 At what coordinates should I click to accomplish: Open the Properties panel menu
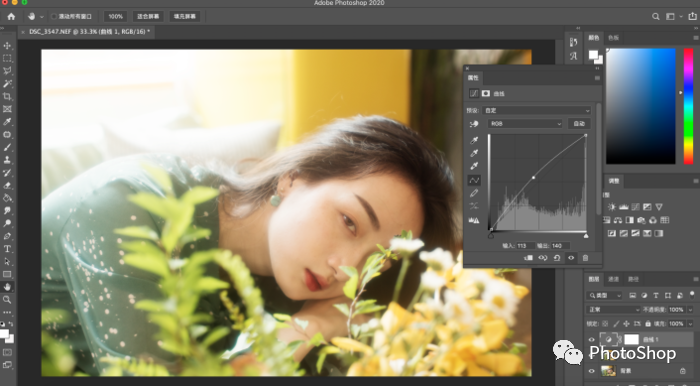click(x=597, y=78)
